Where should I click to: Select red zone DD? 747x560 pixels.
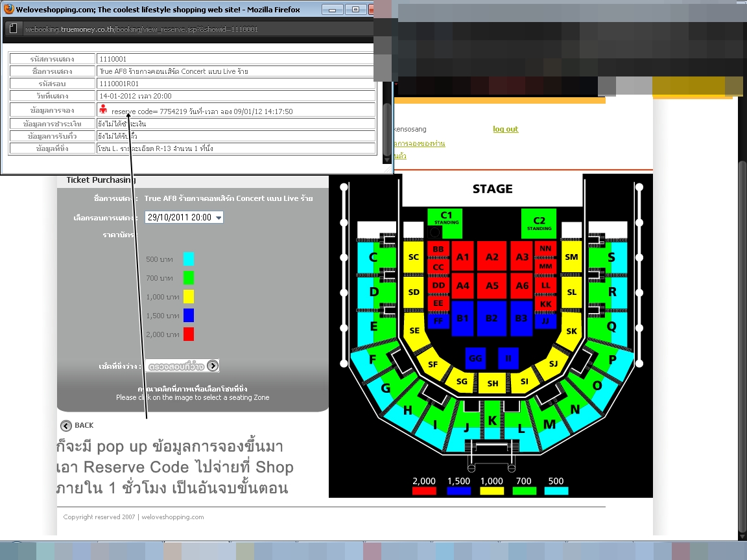pos(438,285)
